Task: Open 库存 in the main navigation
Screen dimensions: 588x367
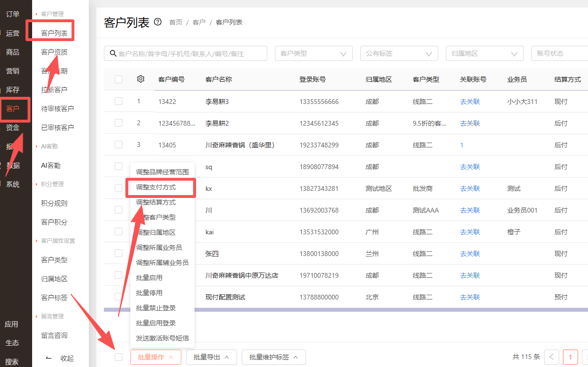Action: coord(13,90)
